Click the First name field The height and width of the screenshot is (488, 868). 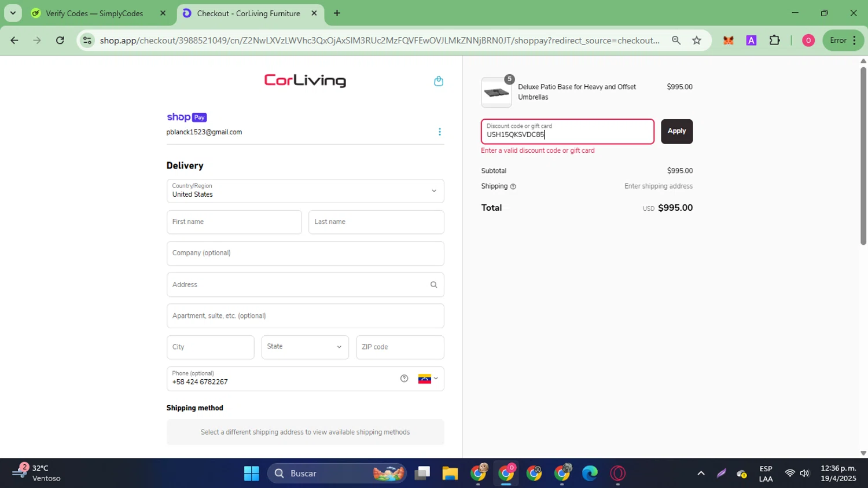pos(234,222)
